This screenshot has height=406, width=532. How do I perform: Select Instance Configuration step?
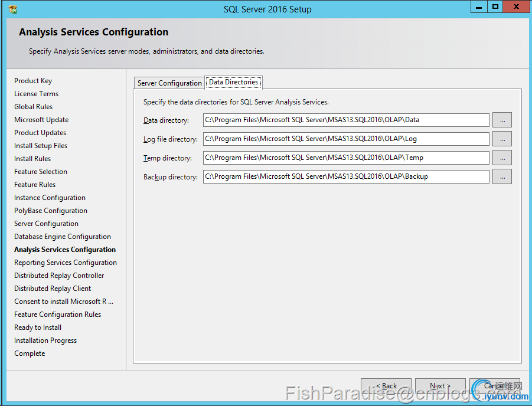coord(50,198)
